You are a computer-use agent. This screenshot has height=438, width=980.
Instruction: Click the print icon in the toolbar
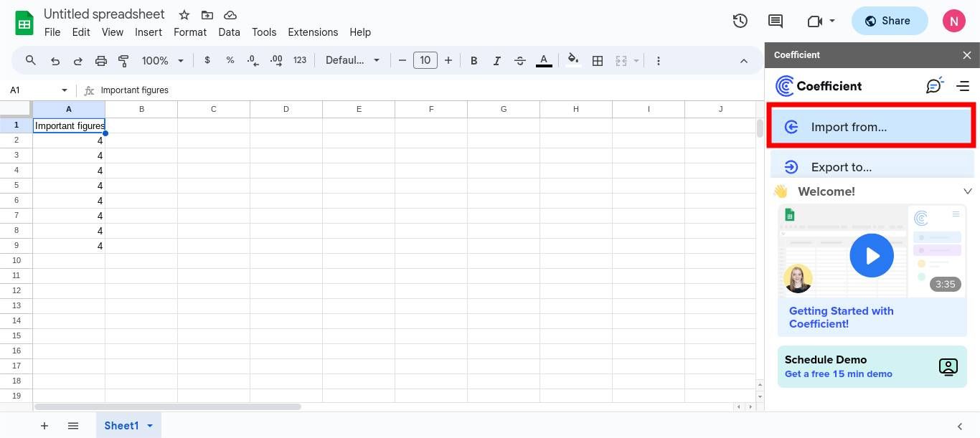pos(100,60)
